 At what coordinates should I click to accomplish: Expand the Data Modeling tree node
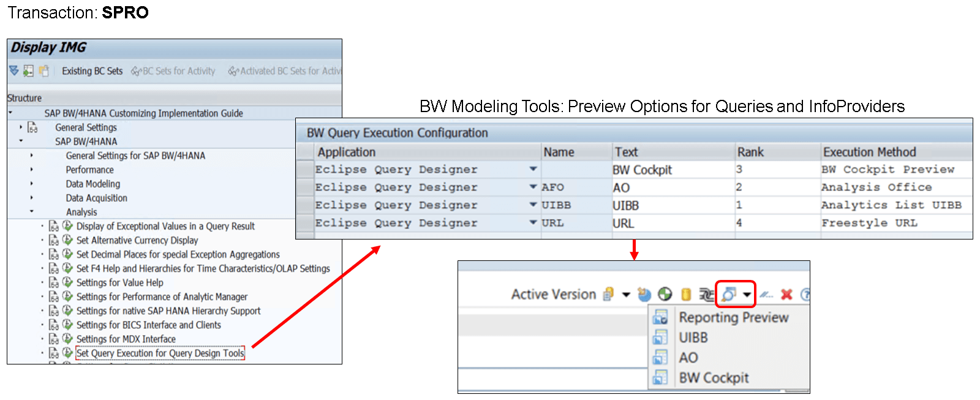(x=32, y=184)
